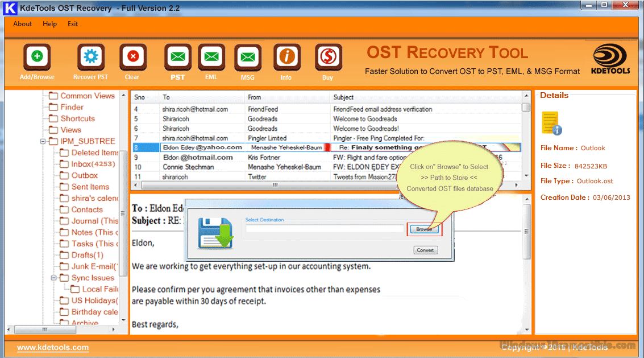Select the PST export icon
The width and height of the screenshot is (644, 358).
[177, 57]
